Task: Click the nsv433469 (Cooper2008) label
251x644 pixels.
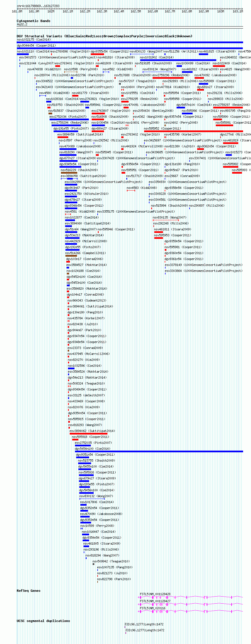Action: [86, 401]
